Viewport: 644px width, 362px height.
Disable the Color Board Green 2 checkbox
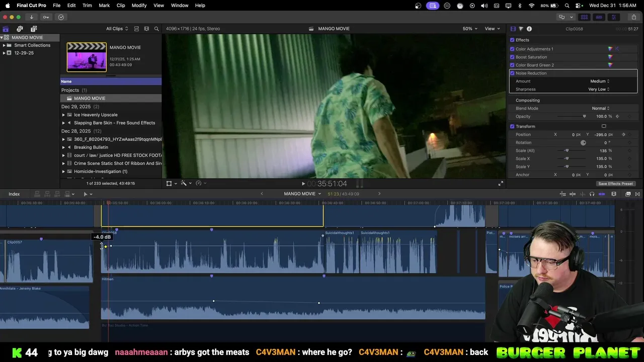pos(512,65)
